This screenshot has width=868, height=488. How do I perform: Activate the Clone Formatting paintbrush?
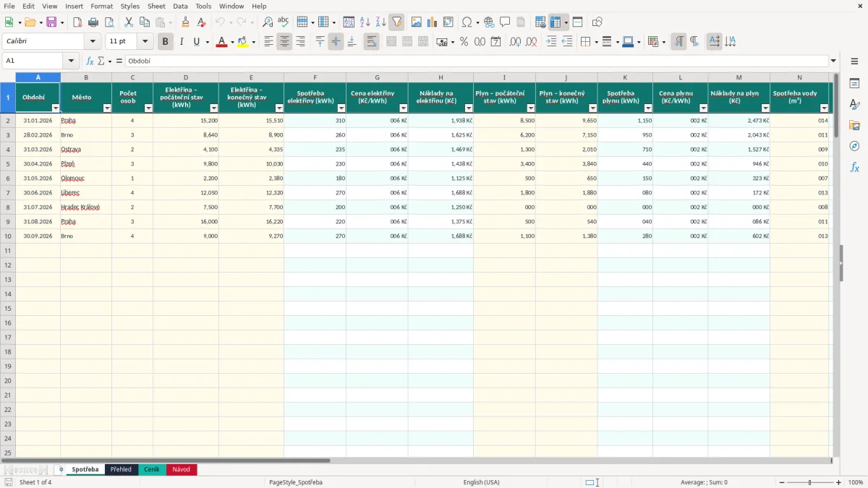click(186, 22)
